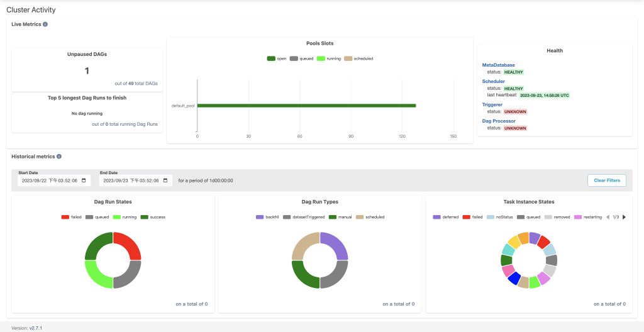Click the Clear Filters button
This screenshot has height=332, width=644.
607,180
